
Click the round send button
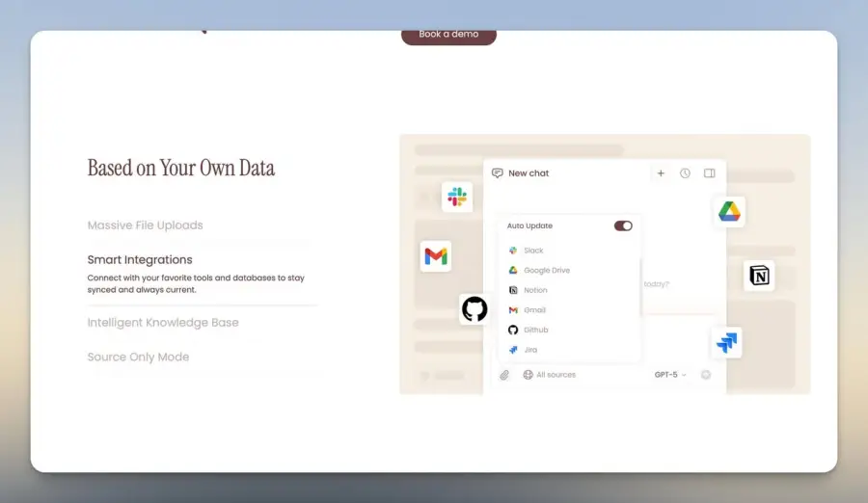[706, 375]
